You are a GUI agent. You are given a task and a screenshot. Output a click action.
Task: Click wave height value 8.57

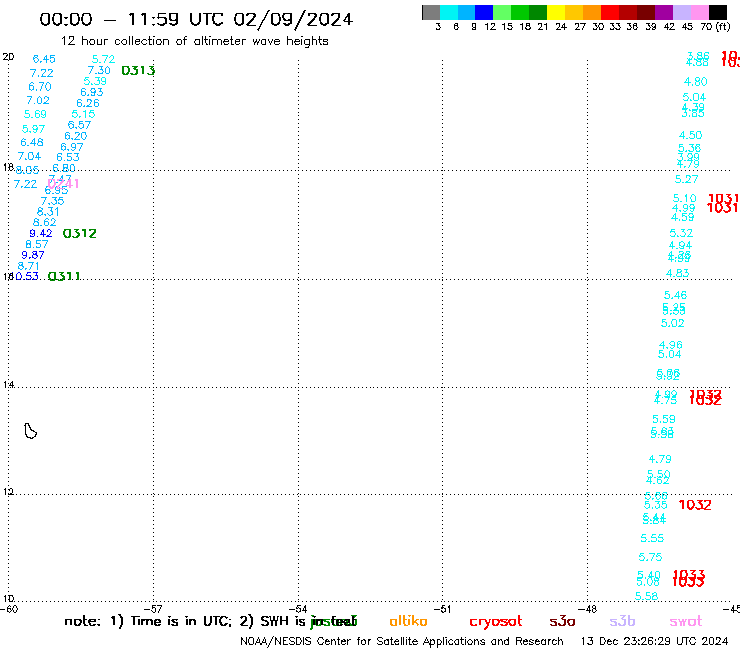[x=37, y=245]
